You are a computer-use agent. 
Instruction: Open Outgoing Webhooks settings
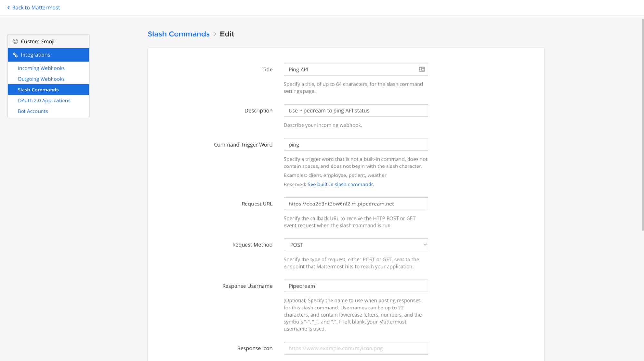[41, 79]
